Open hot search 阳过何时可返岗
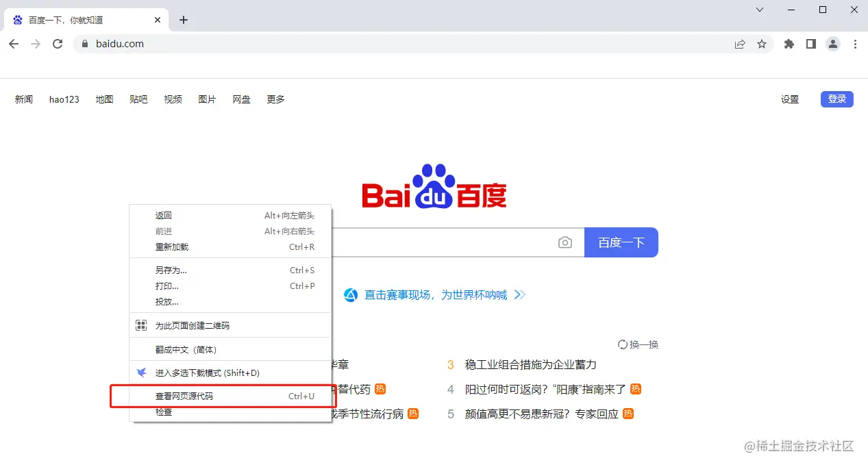The width and height of the screenshot is (868, 467). (546, 389)
